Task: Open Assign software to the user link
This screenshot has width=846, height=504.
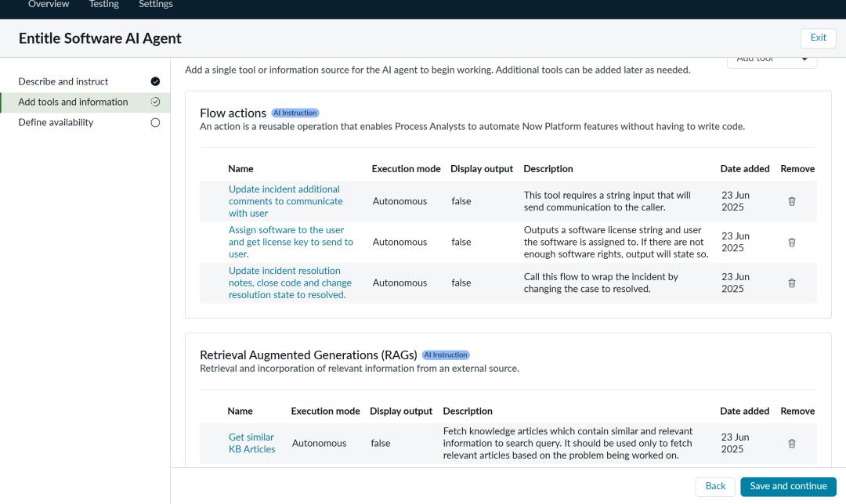Action: click(x=291, y=242)
